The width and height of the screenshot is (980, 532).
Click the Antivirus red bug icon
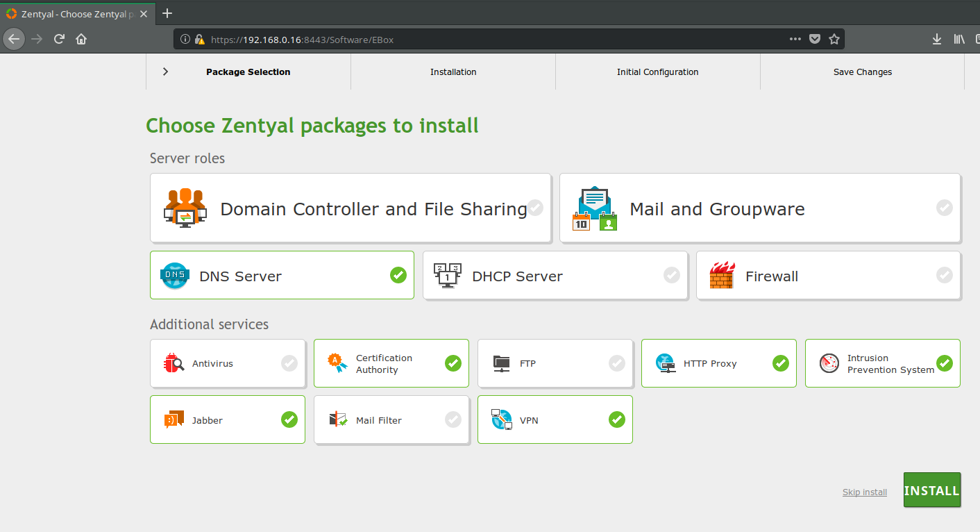(x=174, y=363)
